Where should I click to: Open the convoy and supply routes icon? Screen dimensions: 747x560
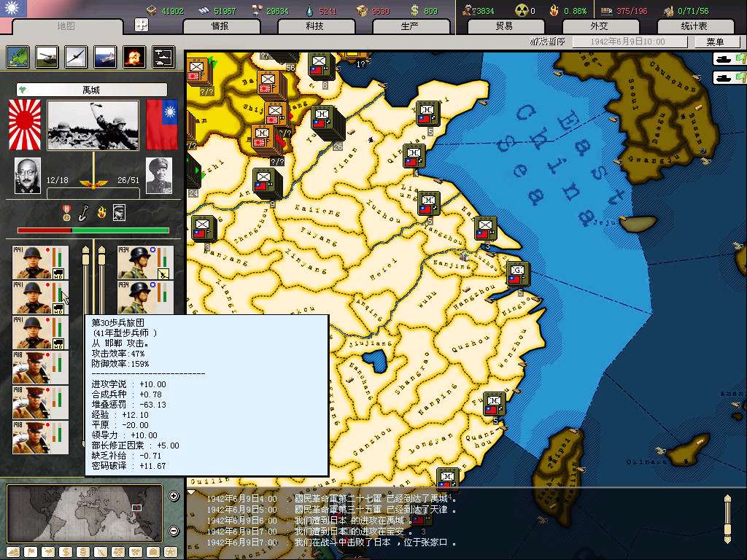click(163, 57)
